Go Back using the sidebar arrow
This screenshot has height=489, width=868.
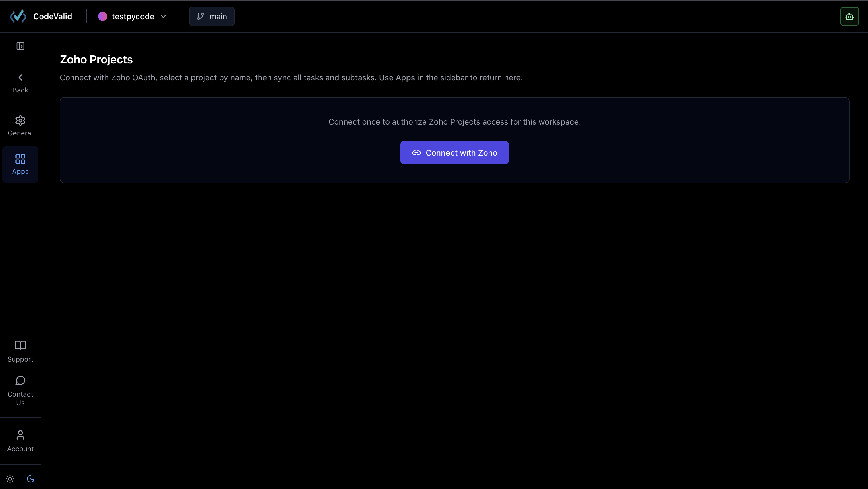click(x=20, y=84)
